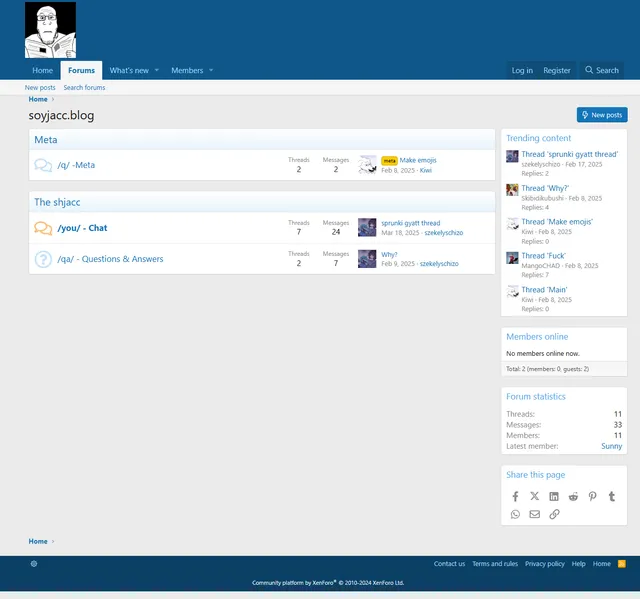
Task: Share via WhatsApp icon
Action: (x=516, y=514)
